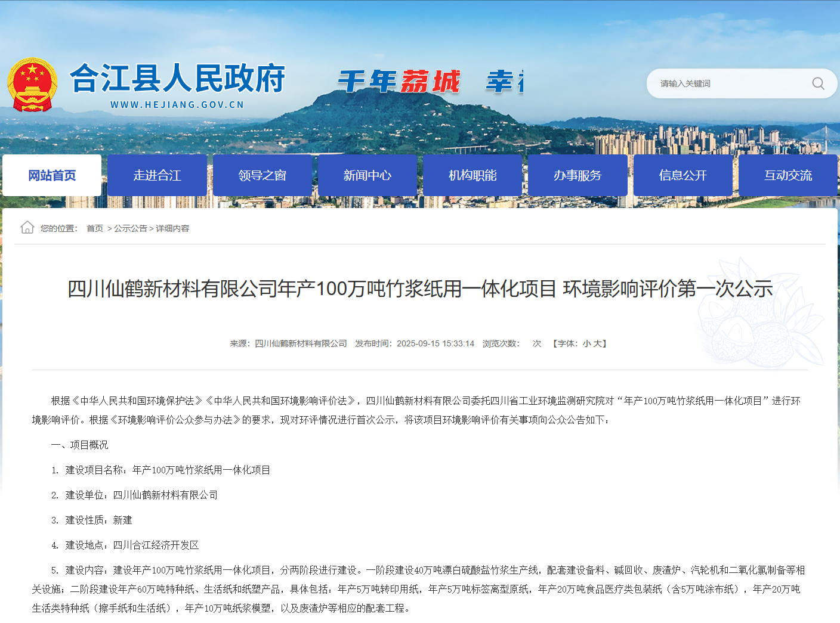Click the article title 四川仙鹤新材料有限公司年产100万吨
The height and width of the screenshot is (623, 840).
click(420, 289)
